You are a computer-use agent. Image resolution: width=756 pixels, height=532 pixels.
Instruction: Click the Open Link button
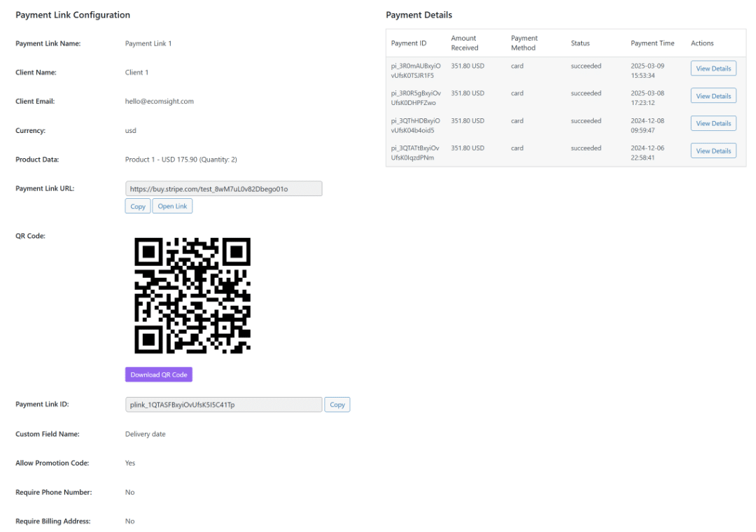tap(172, 206)
